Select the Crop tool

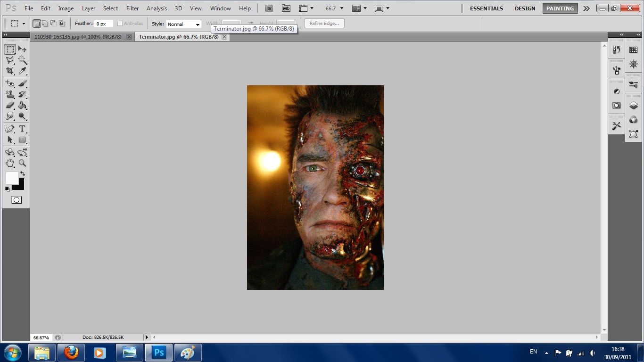click(10, 71)
